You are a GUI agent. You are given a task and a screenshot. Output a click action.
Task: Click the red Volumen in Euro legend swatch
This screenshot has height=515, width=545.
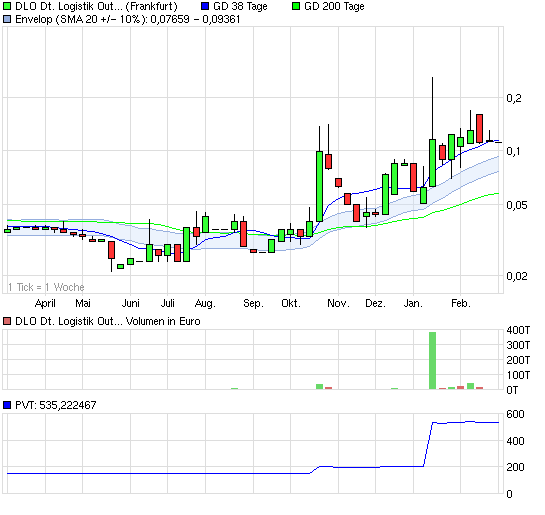pos(7,321)
